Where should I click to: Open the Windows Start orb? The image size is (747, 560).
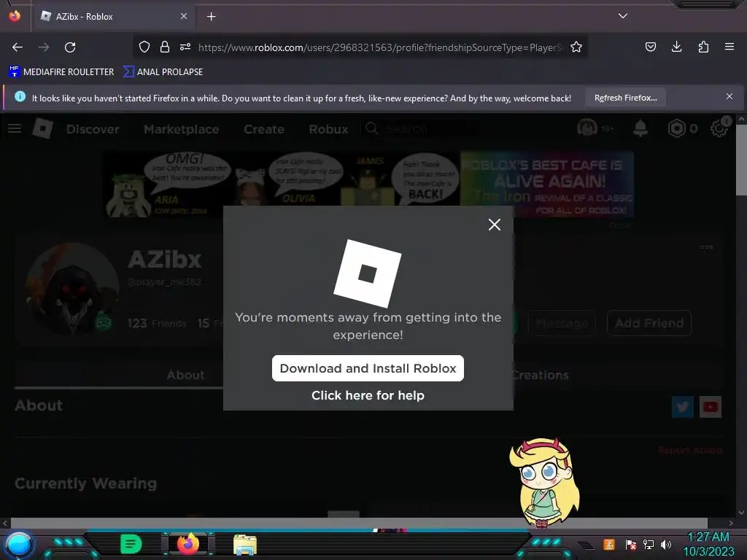pos(18,545)
